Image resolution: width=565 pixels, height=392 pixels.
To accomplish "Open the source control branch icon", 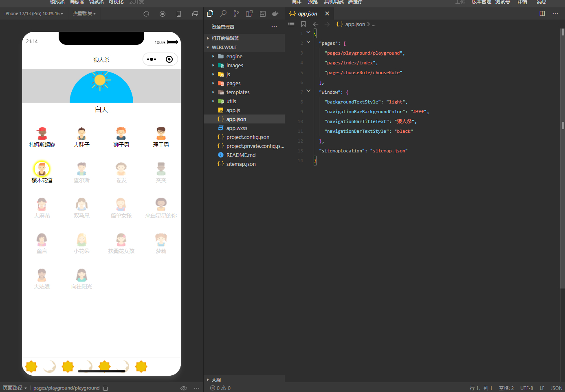I will 236,13.
